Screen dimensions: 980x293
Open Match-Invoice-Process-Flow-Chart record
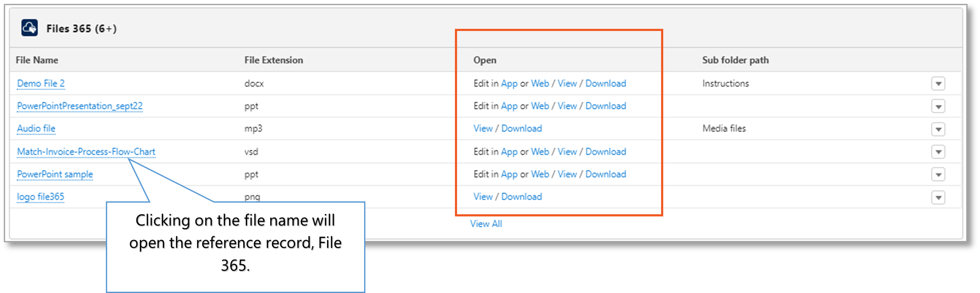coord(86,151)
